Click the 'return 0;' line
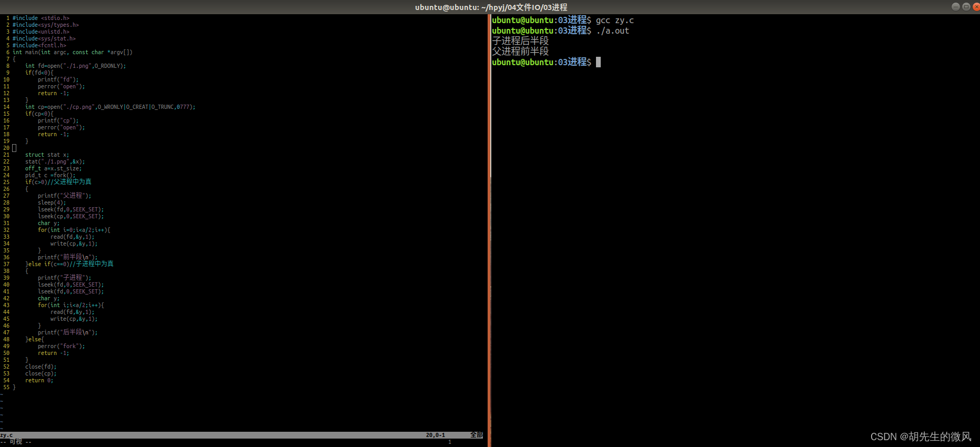Image resolution: width=980 pixels, height=447 pixels. tap(39, 380)
